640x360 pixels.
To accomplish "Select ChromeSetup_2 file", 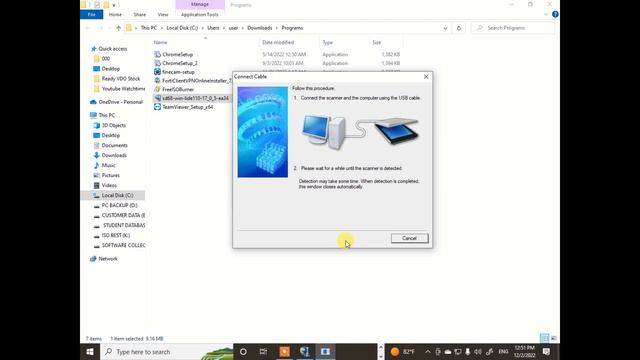I will 180,63.
